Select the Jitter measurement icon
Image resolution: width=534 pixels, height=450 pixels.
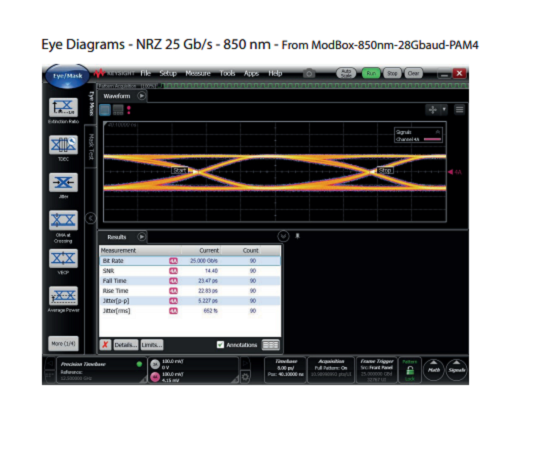pos(63,183)
